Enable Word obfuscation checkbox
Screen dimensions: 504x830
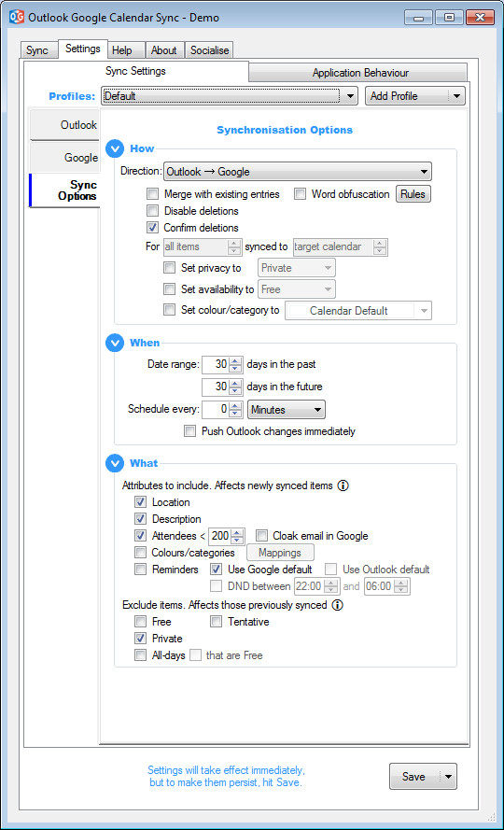301,194
